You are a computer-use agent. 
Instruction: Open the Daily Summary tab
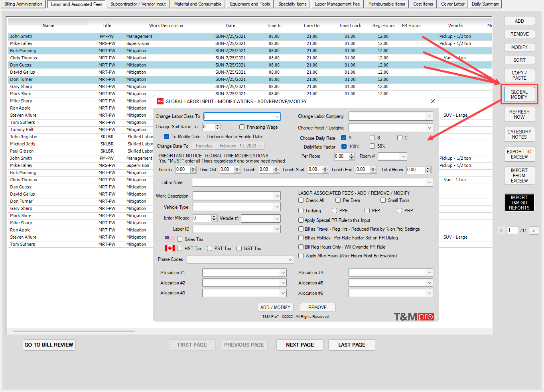[x=485, y=4]
